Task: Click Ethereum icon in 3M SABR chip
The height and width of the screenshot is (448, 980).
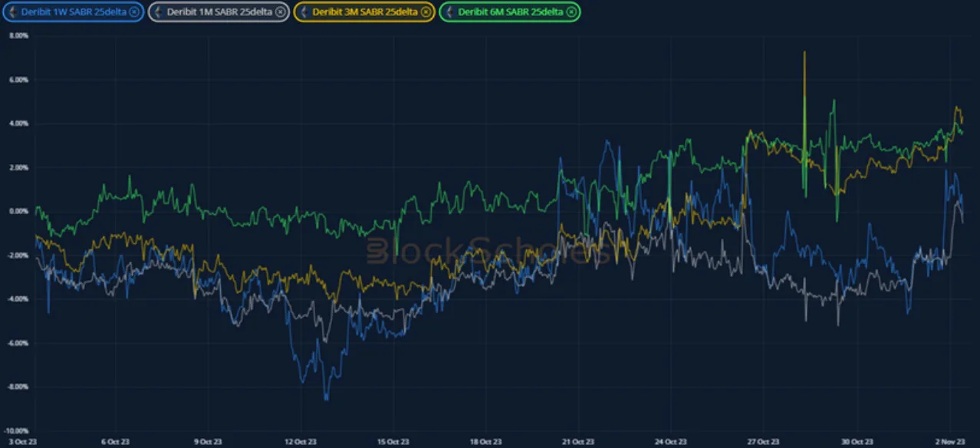Action: 304,12
